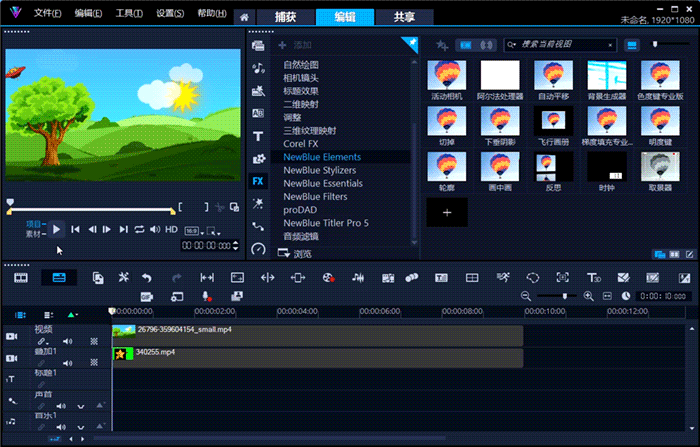Open the 编辑(E) menu

[x=88, y=13]
